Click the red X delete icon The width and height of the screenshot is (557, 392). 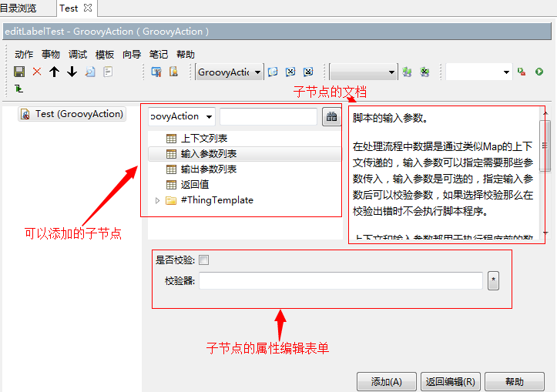tap(36, 72)
